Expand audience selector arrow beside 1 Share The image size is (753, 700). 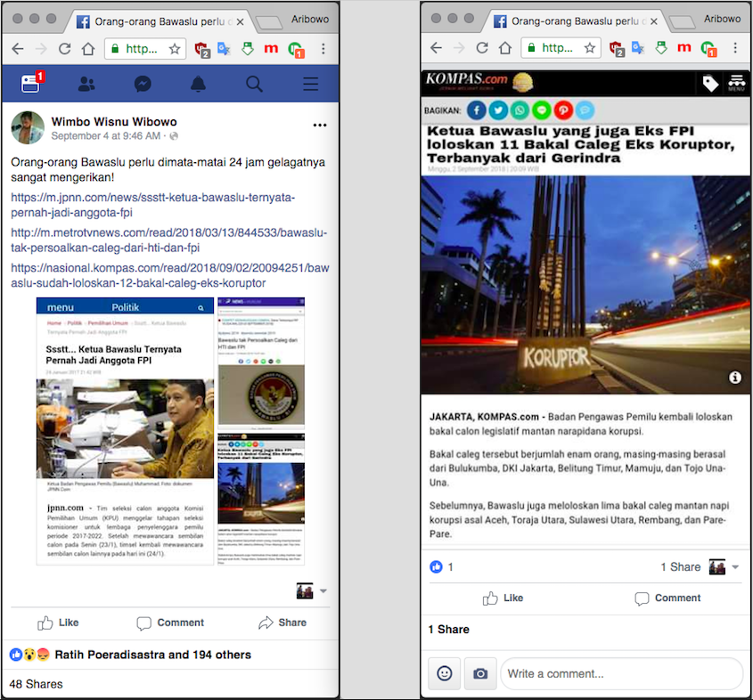735,567
